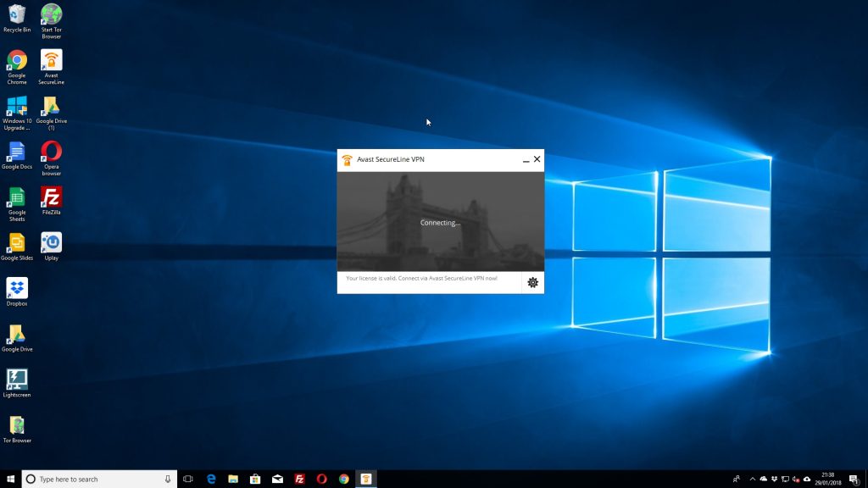Open the Mail app from the taskbar
This screenshot has width=868, height=488.
[x=277, y=480]
